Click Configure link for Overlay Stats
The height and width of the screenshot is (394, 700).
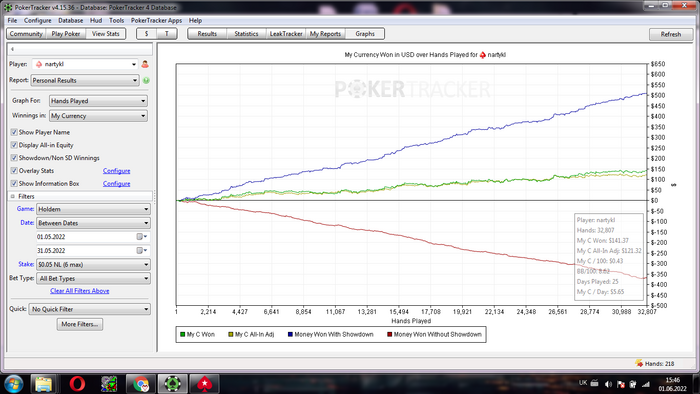click(x=117, y=171)
